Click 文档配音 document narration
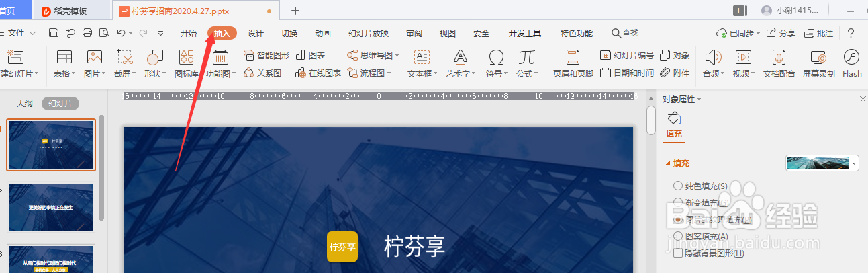868x273 pixels. pos(779,64)
